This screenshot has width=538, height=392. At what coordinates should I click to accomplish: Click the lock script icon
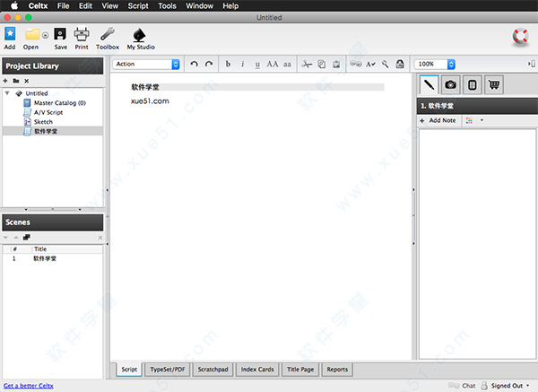400,65
